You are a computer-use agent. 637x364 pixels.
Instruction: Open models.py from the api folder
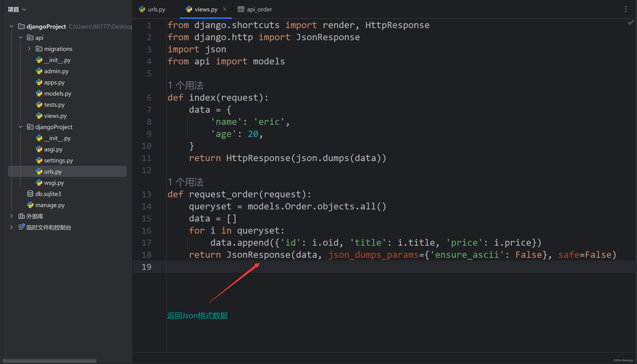[x=57, y=93]
